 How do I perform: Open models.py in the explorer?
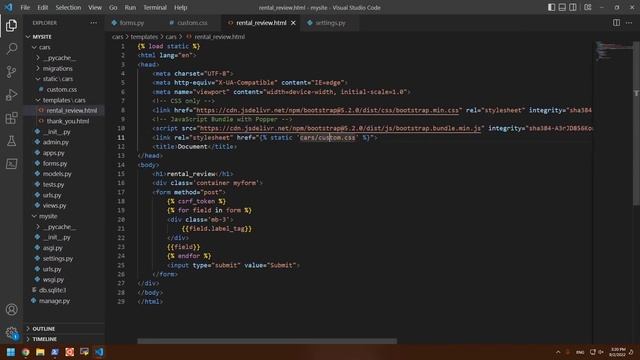pyautogui.click(x=57, y=174)
